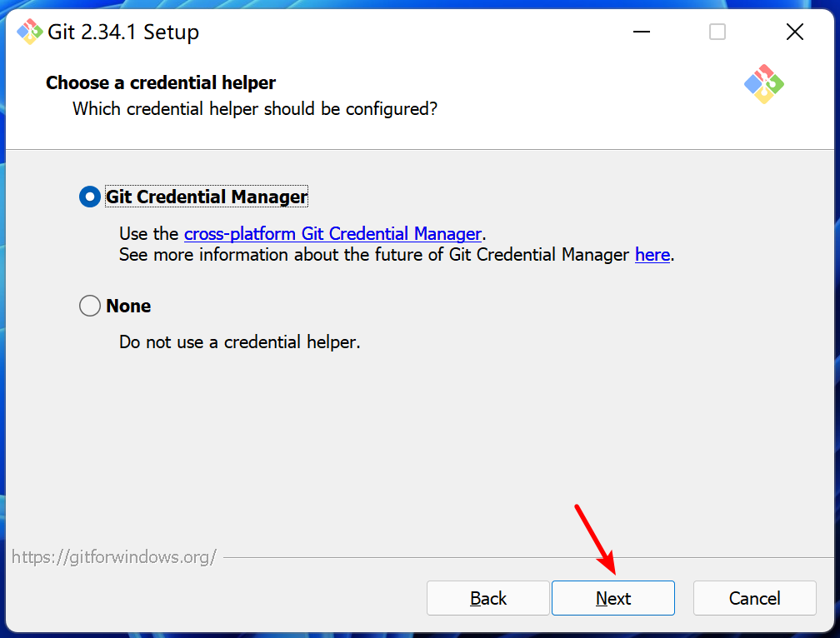Click the 'Choose a credential helper' heading
Screen dimensions: 840x638
[161, 83]
